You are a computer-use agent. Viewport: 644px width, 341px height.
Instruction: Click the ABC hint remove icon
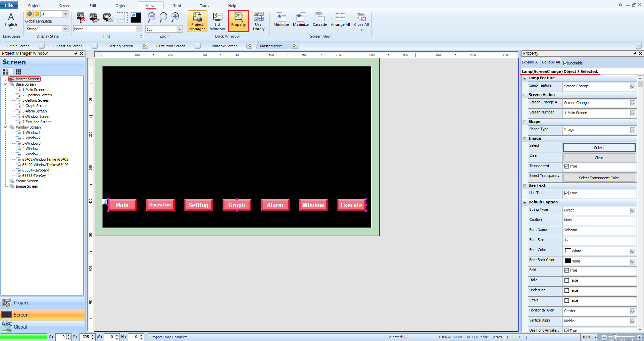coord(81,17)
